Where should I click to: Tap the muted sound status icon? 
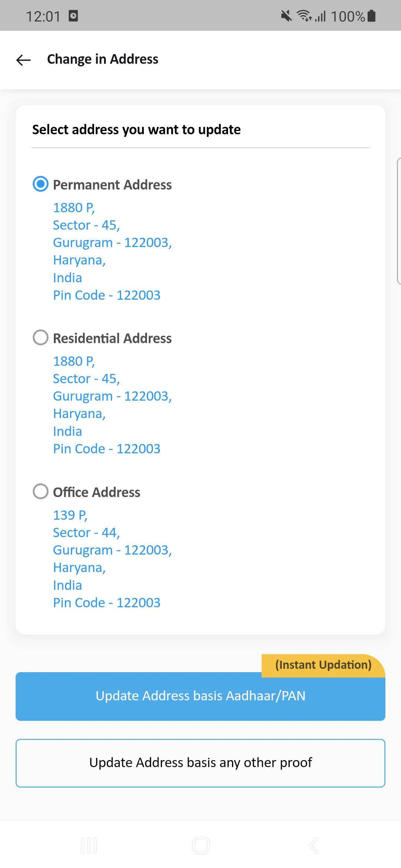pos(286,16)
